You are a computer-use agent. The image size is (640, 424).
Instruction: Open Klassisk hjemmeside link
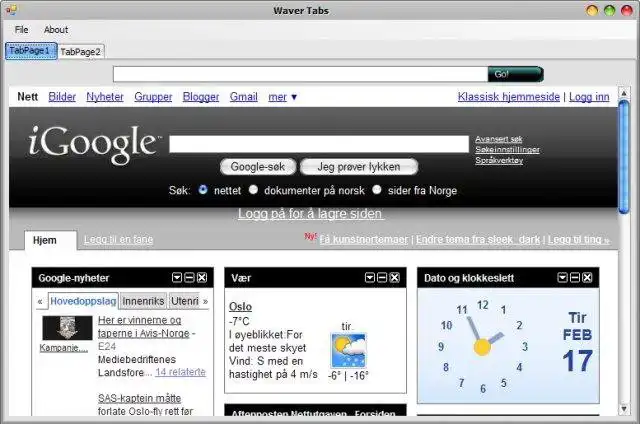[509, 97]
